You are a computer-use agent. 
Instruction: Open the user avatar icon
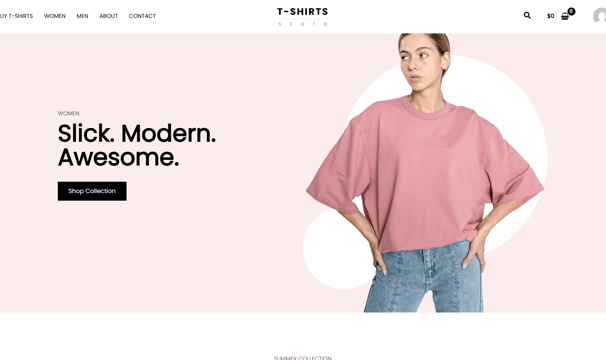(600, 16)
